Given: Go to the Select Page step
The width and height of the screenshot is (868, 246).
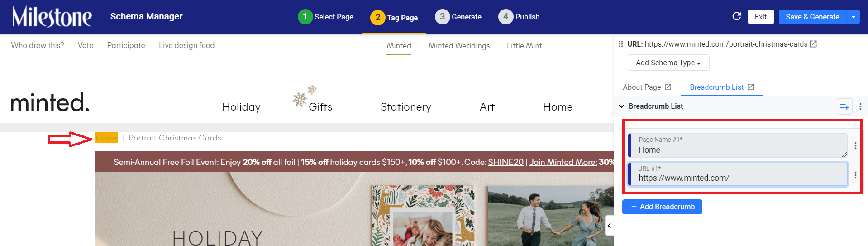Looking at the screenshot, I should point(326,17).
